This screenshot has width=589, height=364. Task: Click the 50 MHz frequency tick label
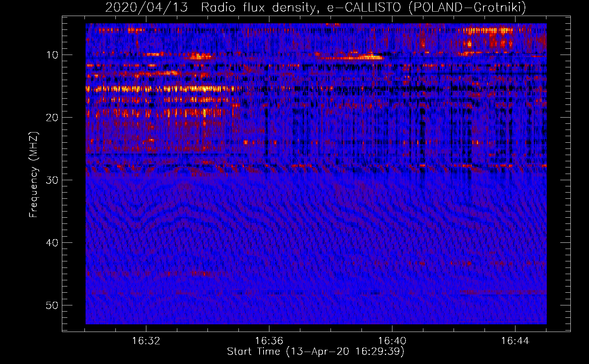[52, 305]
